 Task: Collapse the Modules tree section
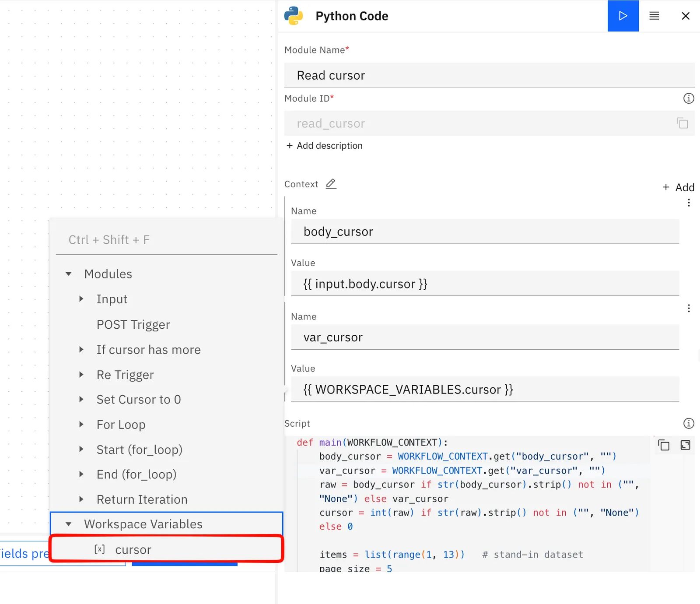(x=69, y=274)
